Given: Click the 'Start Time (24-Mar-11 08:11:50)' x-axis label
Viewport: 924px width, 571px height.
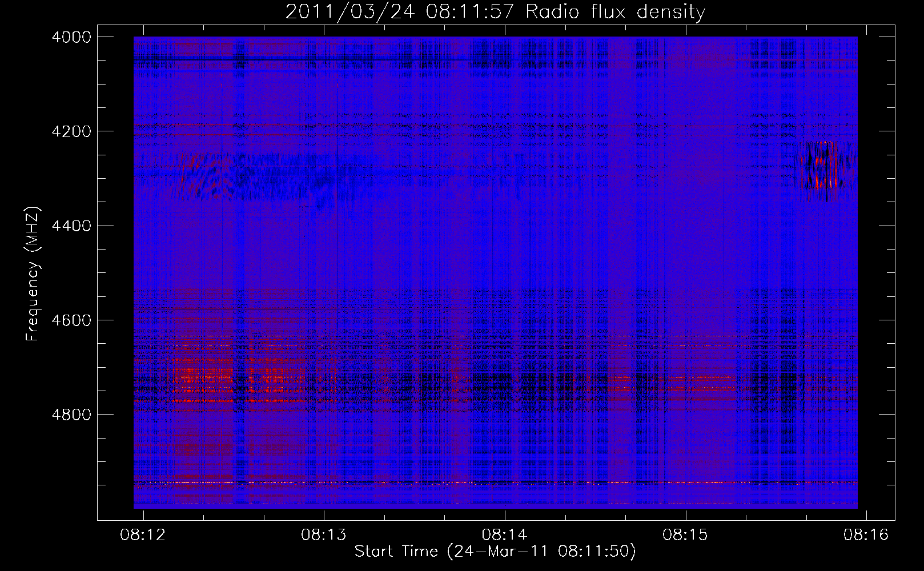Looking at the screenshot, I should click(x=495, y=552).
